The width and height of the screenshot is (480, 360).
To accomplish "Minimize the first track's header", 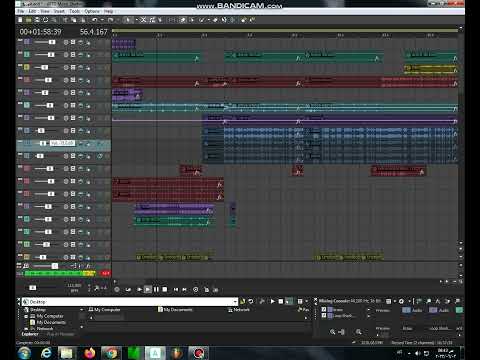I will [20, 40].
